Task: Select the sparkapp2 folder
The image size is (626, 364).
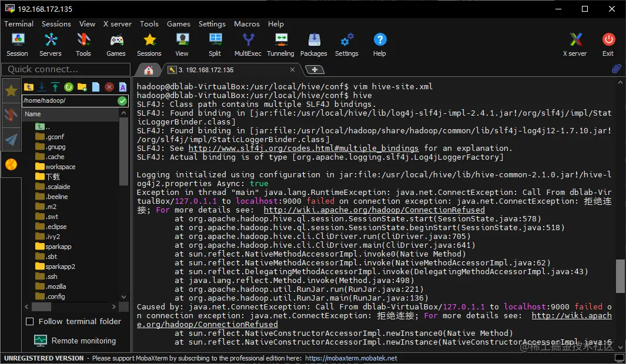Action: [x=55, y=267]
